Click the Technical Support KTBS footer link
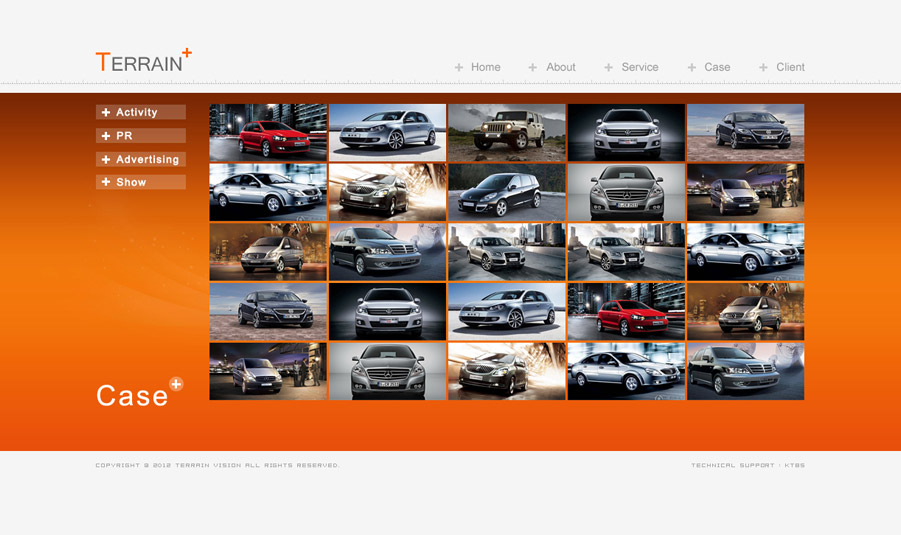Viewport: 901px width, 535px height. coord(747,465)
